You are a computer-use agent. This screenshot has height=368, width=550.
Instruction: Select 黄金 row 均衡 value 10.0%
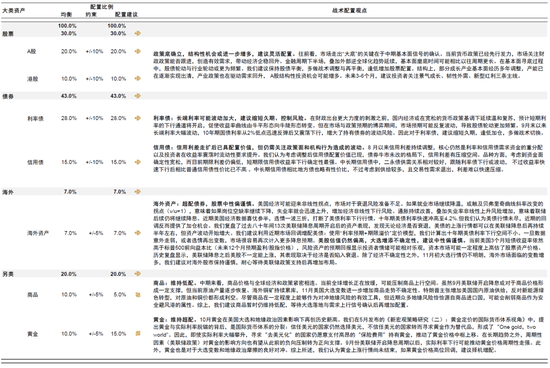(69, 334)
